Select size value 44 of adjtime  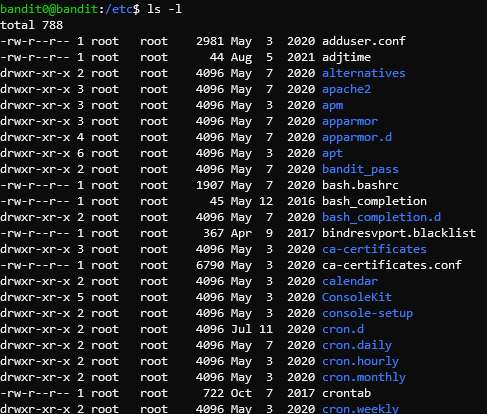click(x=217, y=57)
